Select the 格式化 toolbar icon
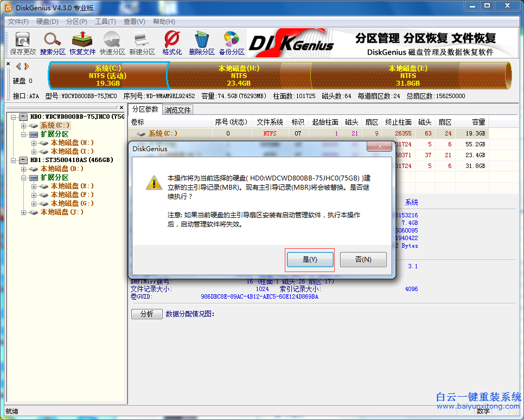The image size is (524, 420). pos(171,42)
